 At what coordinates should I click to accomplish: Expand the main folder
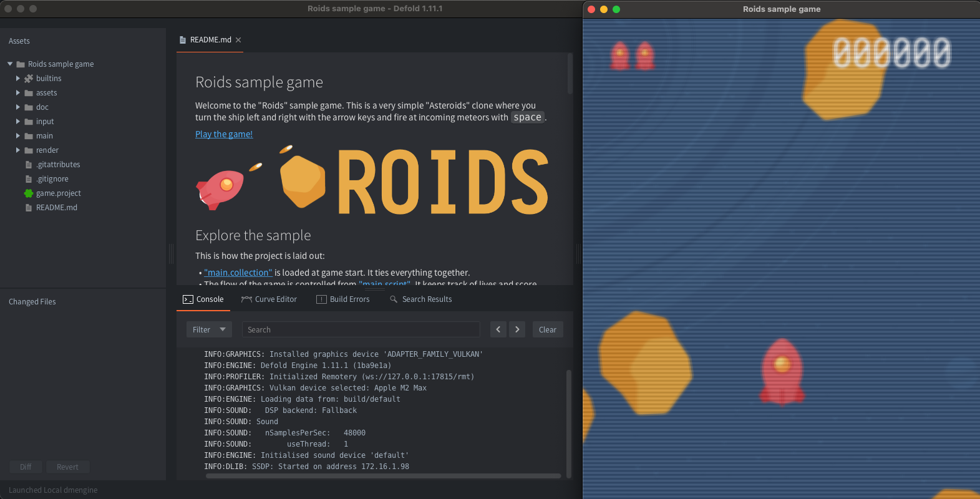pyautogui.click(x=18, y=136)
